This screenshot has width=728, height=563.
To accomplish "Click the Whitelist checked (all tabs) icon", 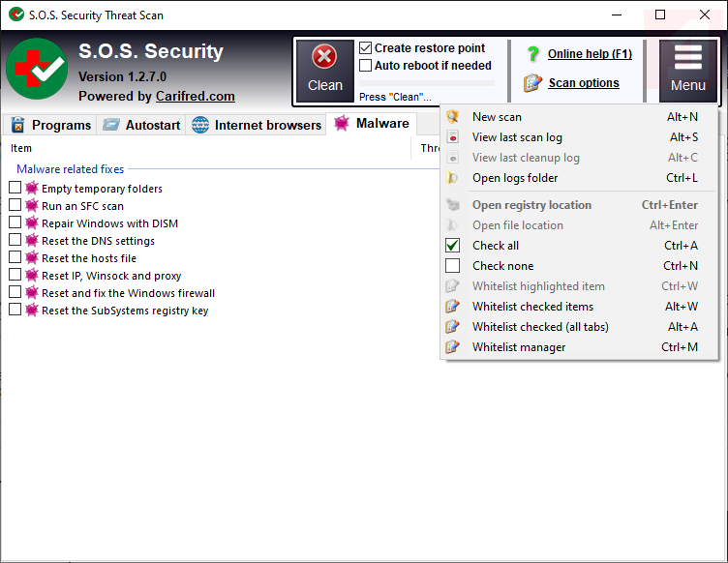I will (453, 327).
